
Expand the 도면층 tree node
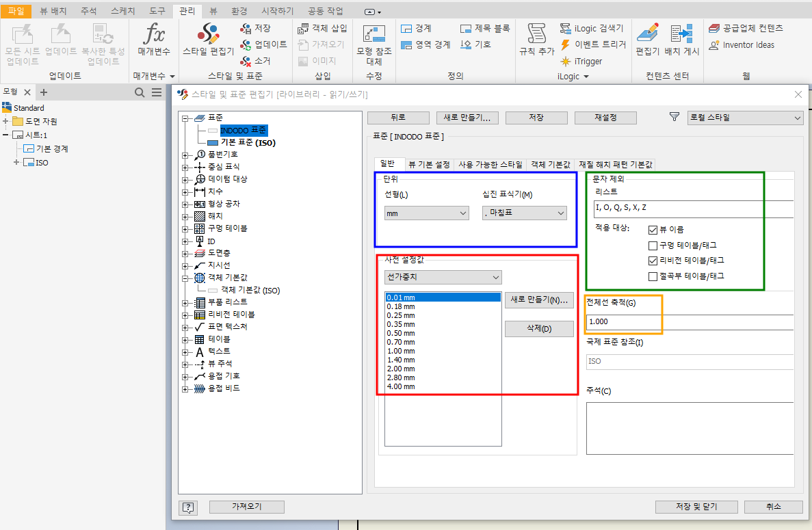tap(185, 254)
